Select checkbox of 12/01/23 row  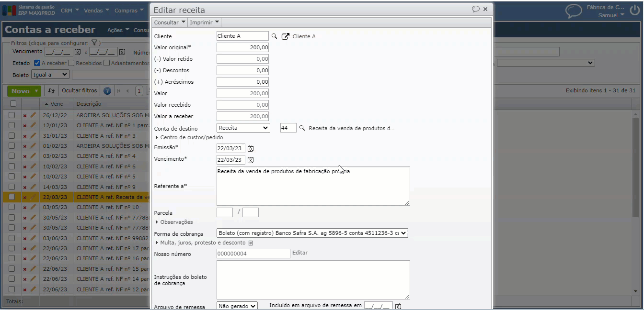(12, 125)
